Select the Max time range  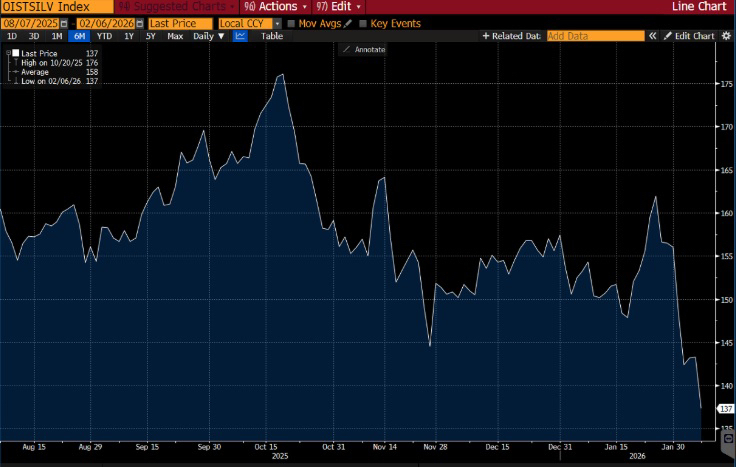click(175, 36)
